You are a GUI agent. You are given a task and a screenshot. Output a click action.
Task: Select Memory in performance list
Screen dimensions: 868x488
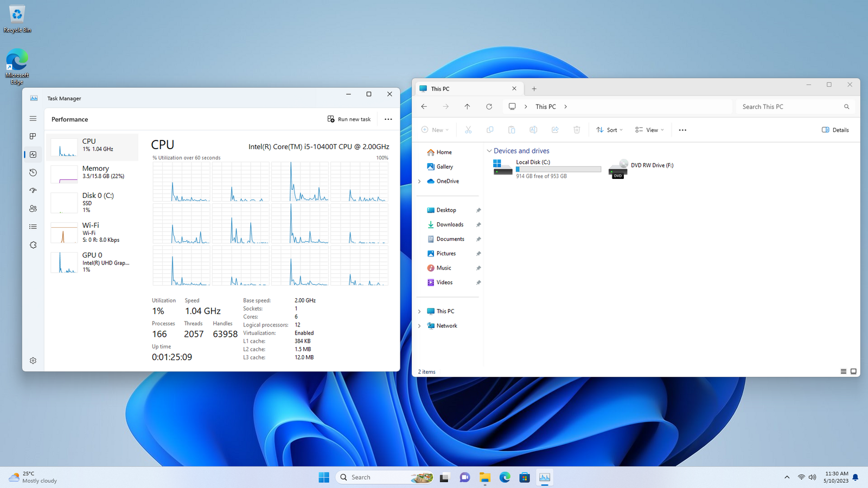[93, 174]
